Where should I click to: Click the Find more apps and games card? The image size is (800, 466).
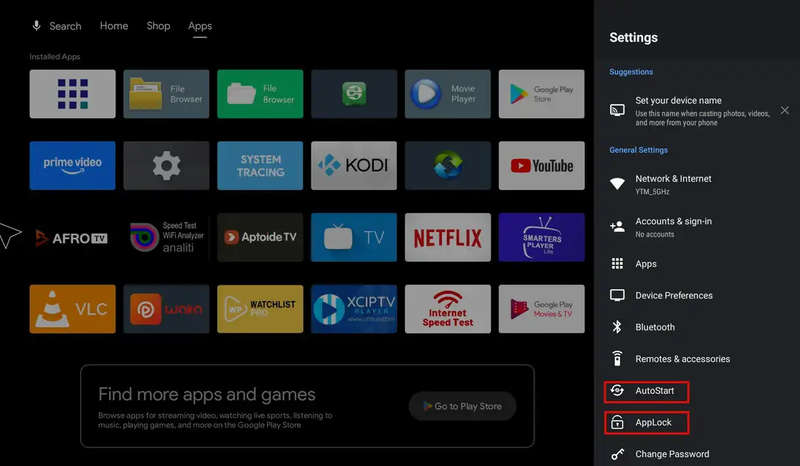[307, 406]
